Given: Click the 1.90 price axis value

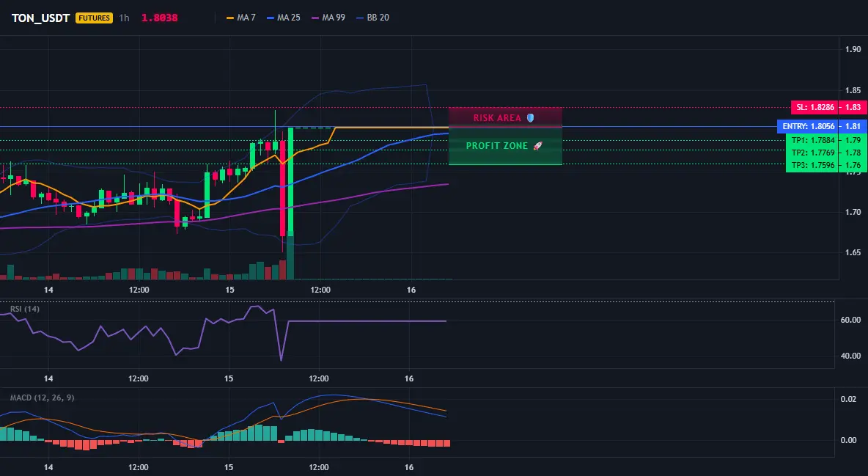Looking at the screenshot, I should 853,49.
